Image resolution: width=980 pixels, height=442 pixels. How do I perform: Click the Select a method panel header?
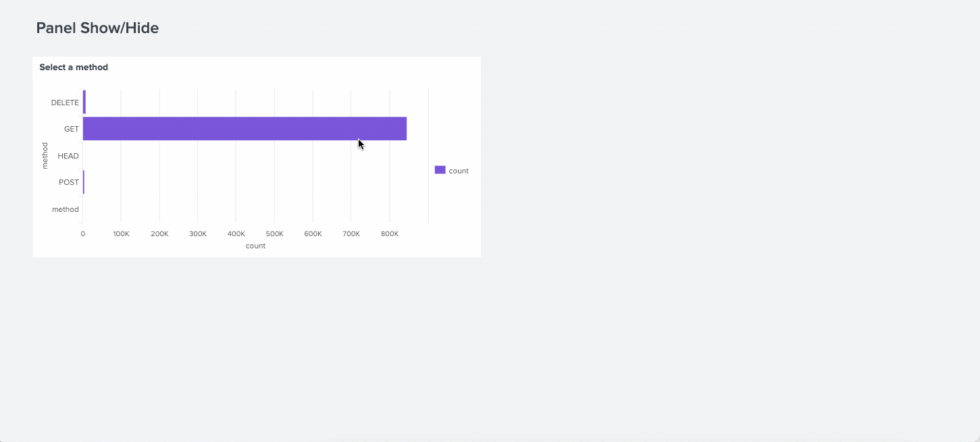pos(74,67)
